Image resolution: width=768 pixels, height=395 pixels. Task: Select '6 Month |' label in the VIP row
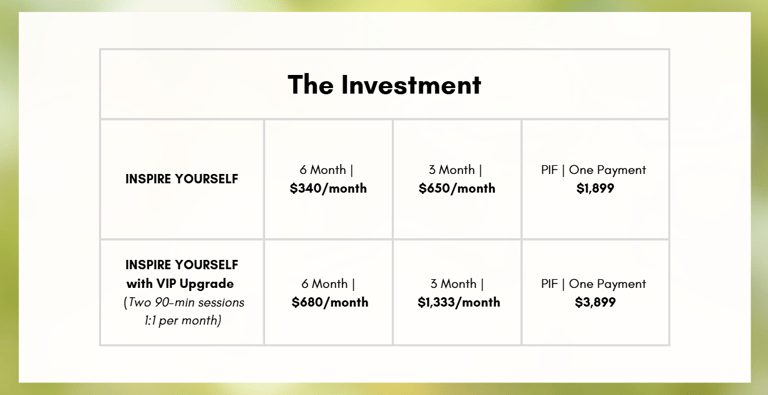click(328, 284)
